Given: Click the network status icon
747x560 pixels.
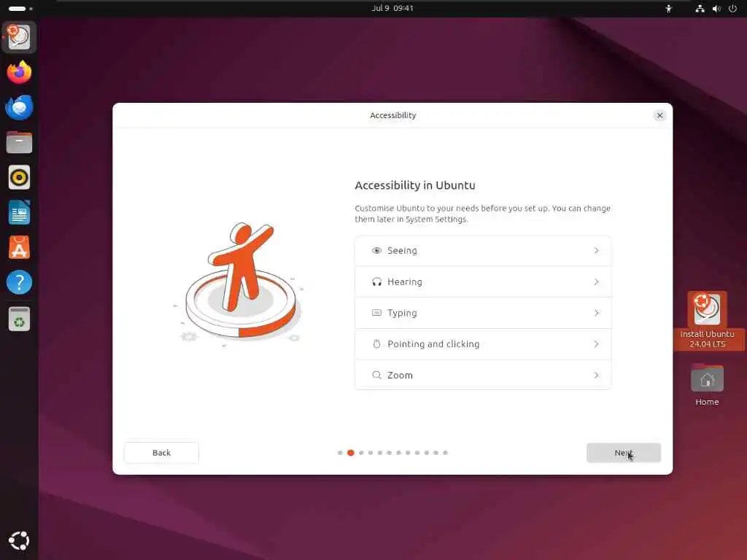Looking at the screenshot, I should click(x=700, y=8).
